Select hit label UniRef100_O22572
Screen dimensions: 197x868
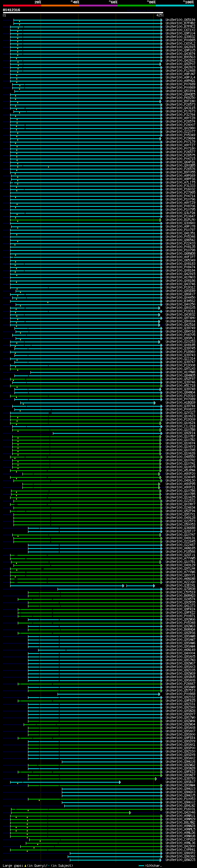pos(180,501)
